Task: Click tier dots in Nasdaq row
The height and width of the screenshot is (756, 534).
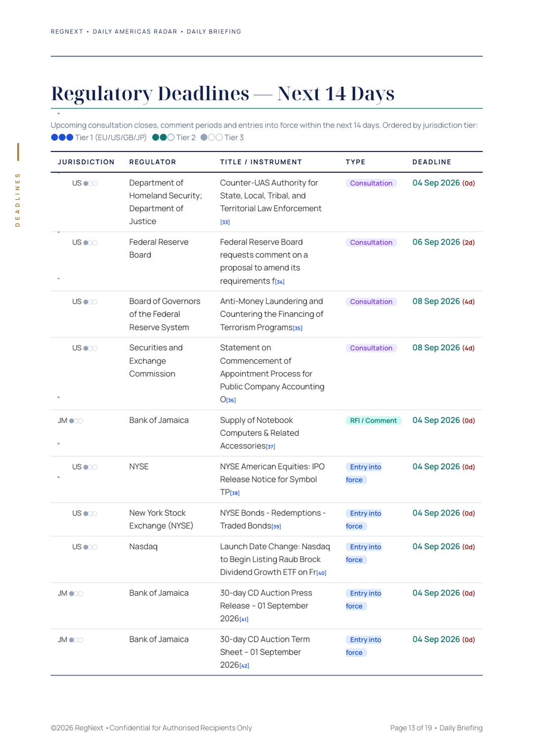Action: pos(90,547)
